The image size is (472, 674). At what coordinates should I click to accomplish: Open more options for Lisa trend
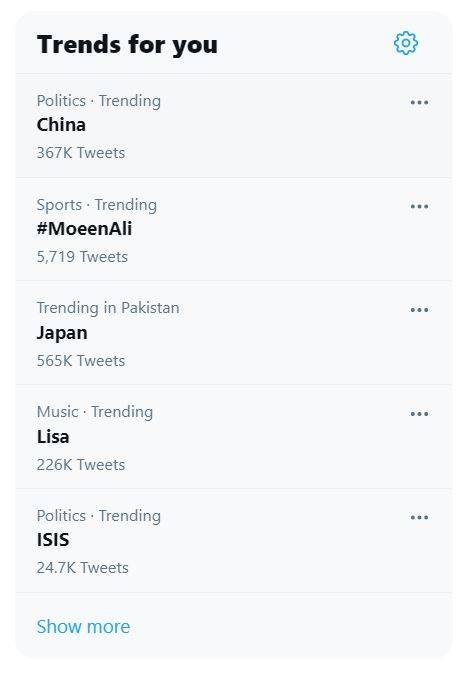[419, 414]
